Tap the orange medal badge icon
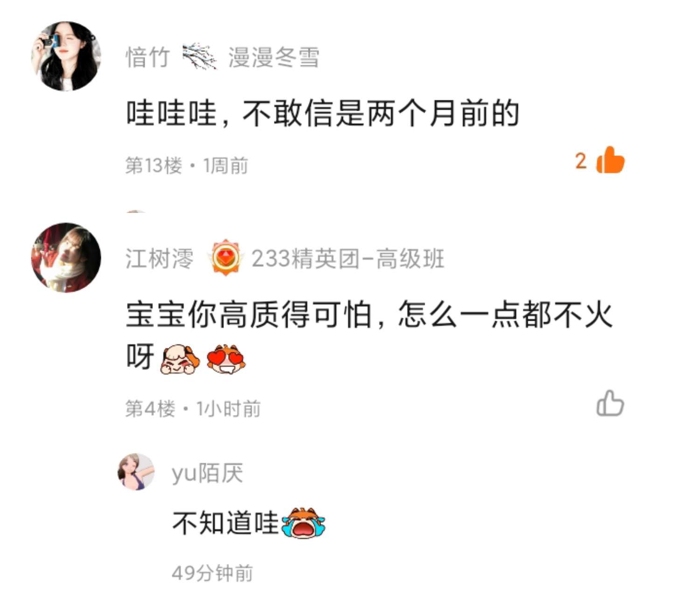The width and height of the screenshot is (700, 608). coord(226,258)
